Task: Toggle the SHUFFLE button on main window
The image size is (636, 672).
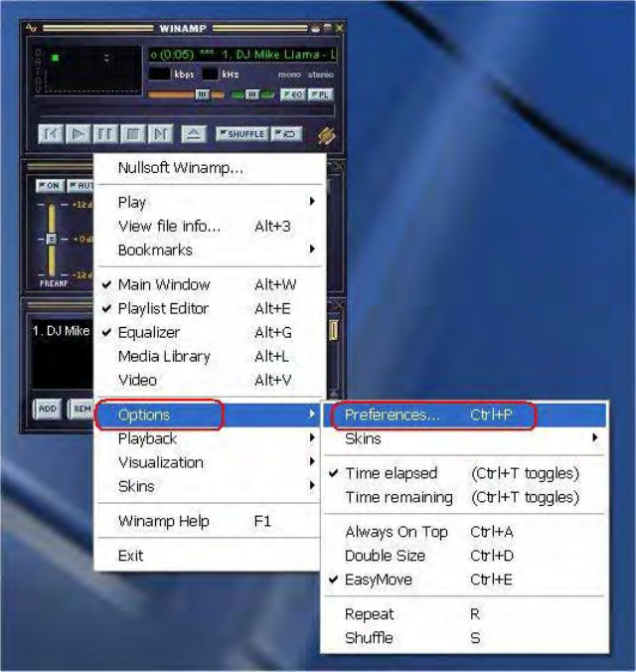Action: click(x=242, y=134)
